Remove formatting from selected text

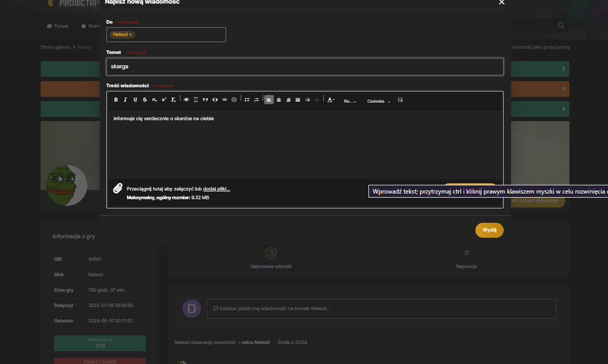click(x=173, y=100)
